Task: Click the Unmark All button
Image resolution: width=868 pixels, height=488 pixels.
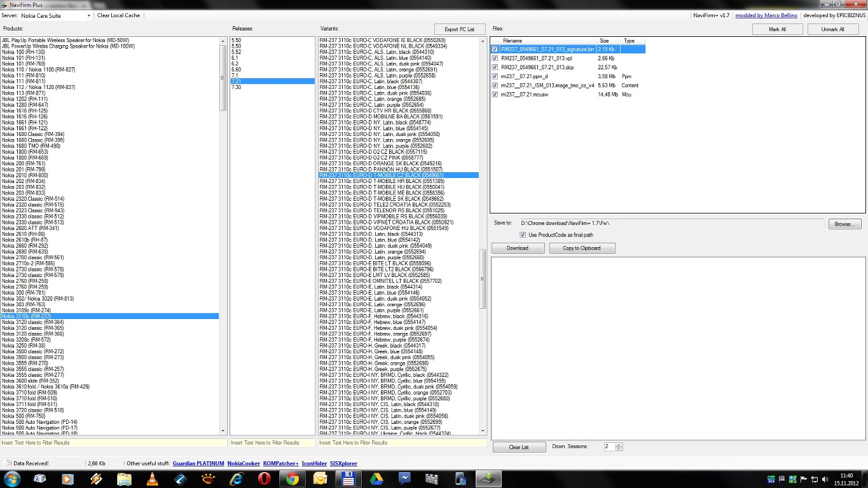Action: (x=832, y=29)
